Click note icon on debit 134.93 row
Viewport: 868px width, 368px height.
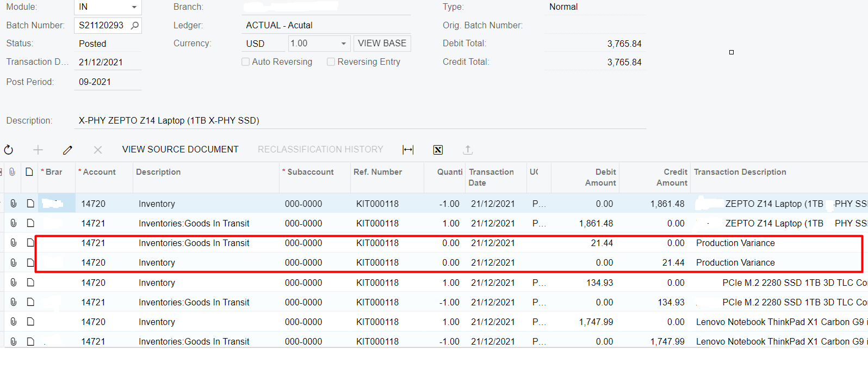coord(30,283)
